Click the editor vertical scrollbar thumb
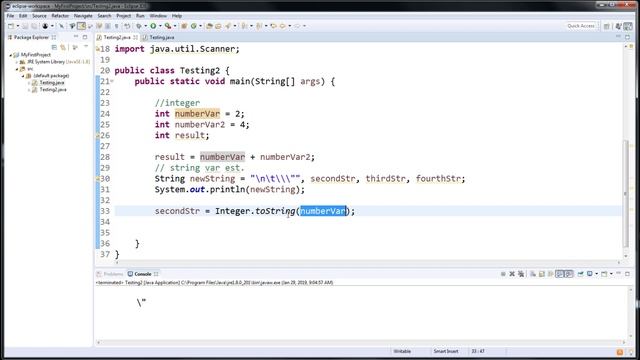The image size is (640, 360). (x=626, y=194)
